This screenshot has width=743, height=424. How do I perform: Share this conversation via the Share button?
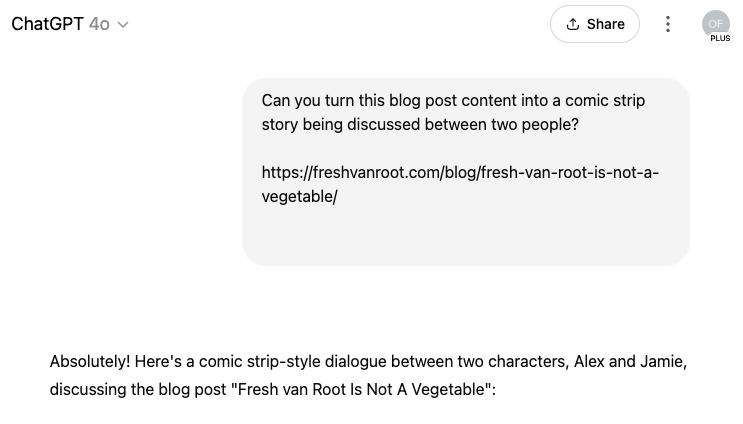[x=595, y=24]
